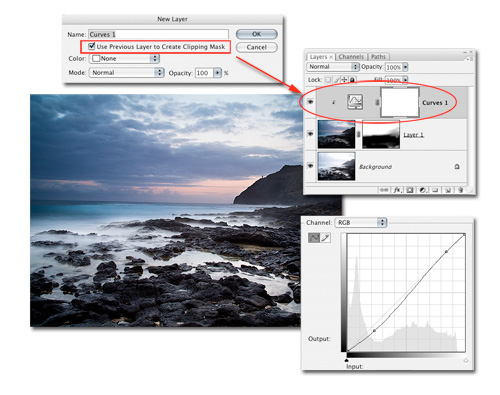Click the black point input slider
This screenshot has width=500, height=395.
tap(347, 360)
